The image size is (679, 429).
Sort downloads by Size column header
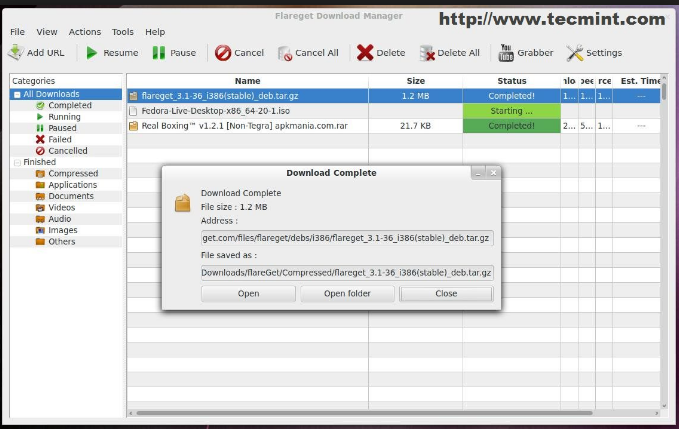(415, 81)
